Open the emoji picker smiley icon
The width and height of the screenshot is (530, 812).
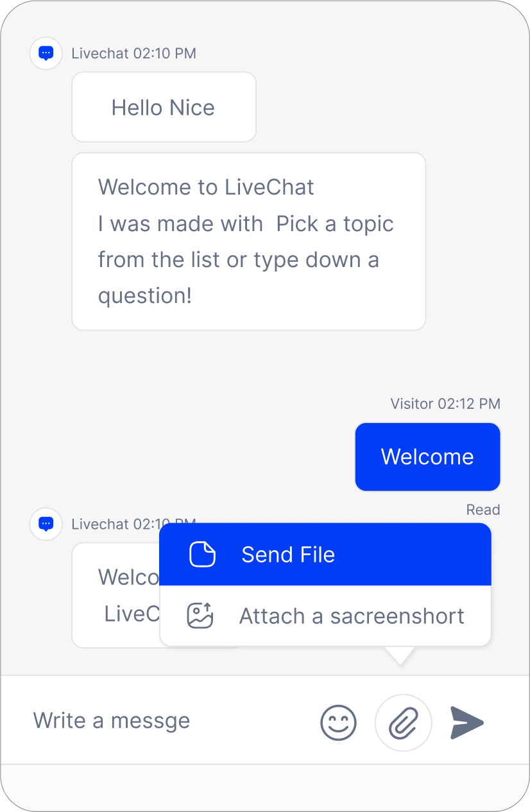(338, 723)
